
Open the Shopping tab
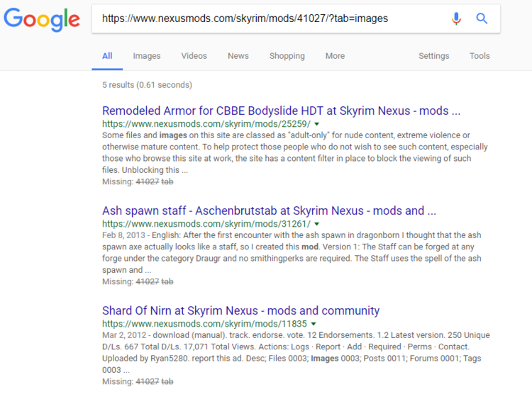coord(287,56)
